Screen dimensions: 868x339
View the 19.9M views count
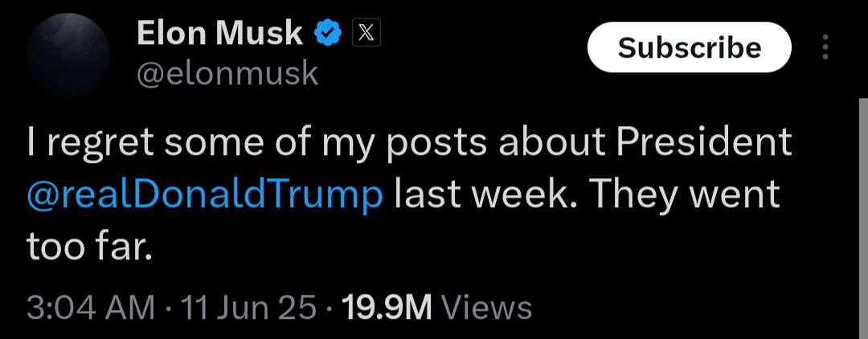387,308
